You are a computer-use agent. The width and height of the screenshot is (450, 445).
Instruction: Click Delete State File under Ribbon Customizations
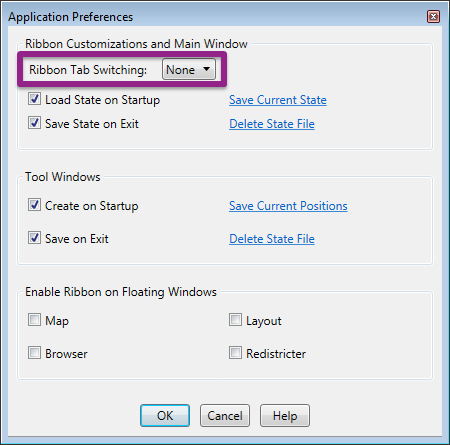coord(272,124)
